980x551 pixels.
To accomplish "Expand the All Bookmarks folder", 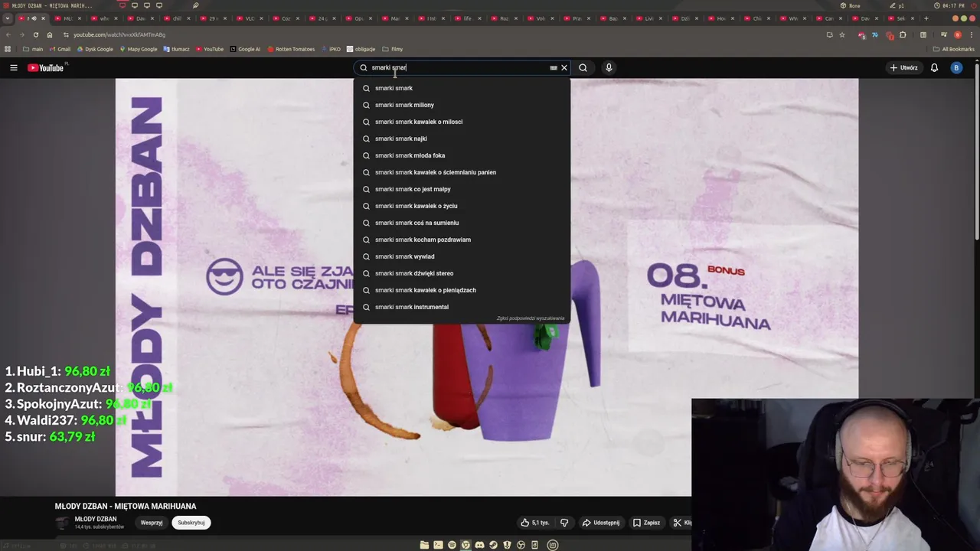I will coord(953,49).
